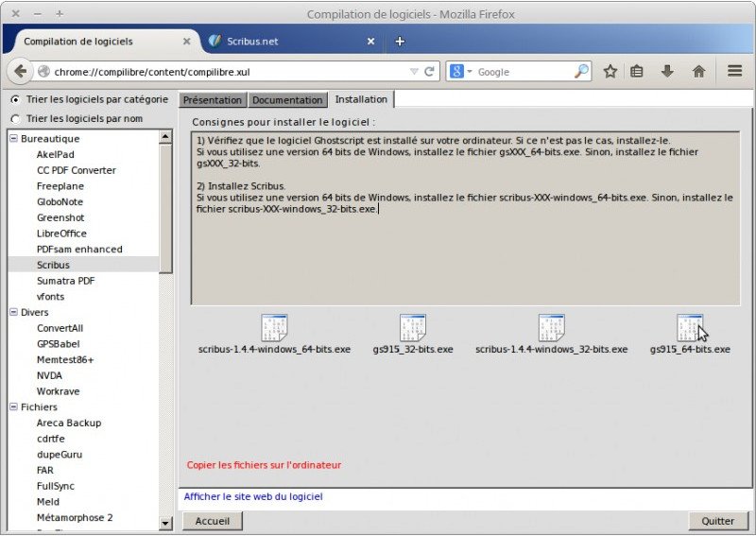Click the gs915_64-bits.exe file icon
Image resolution: width=756 pixels, height=536 pixels.
690,328
